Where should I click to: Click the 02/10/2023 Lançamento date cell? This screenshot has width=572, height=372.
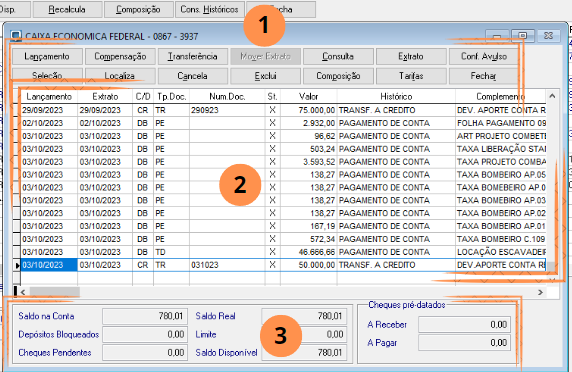[x=49, y=123]
